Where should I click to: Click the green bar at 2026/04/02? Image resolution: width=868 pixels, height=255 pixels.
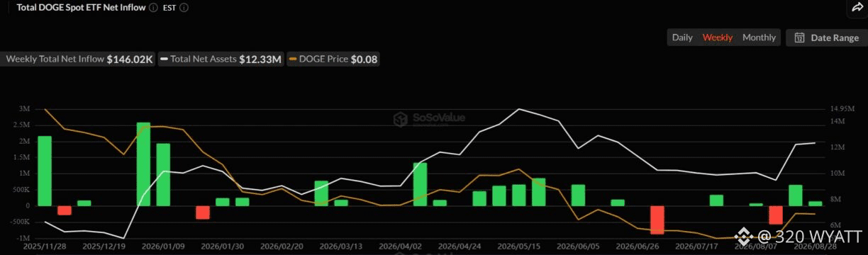click(420, 184)
